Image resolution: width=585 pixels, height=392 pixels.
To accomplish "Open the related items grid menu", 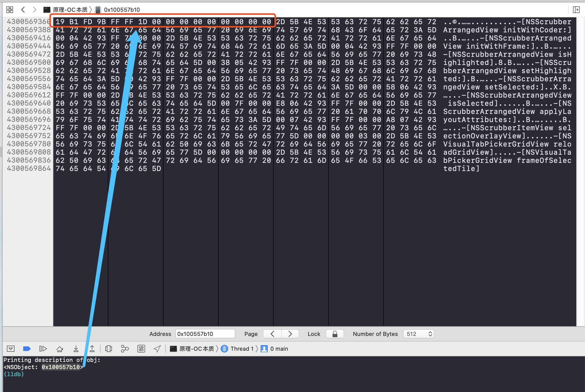I will pos(10,10).
